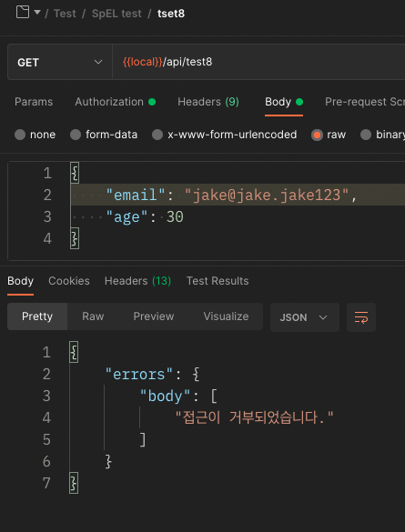Switch response view to Visualize
Image resolution: width=405 pixels, height=532 pixels.
(x=226, y=316)
